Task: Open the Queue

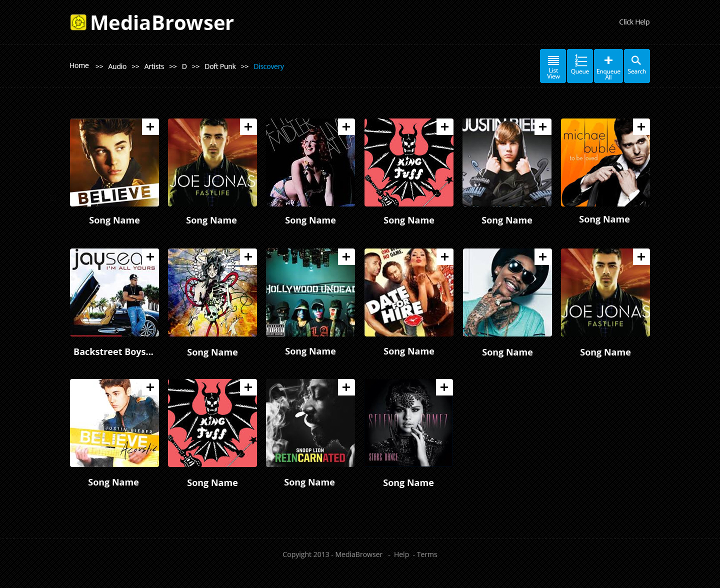Action: coord(580,66)
